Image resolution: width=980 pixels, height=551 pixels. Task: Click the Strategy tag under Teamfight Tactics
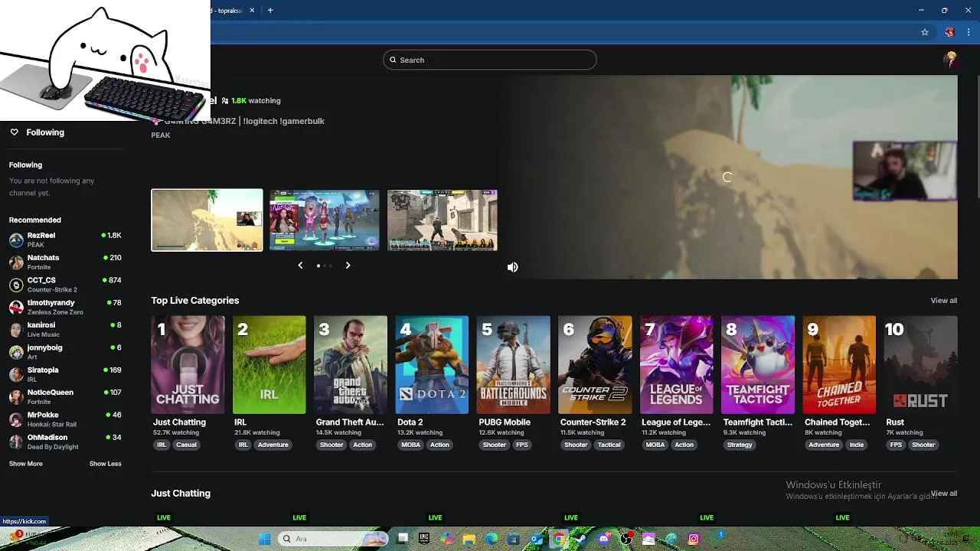(740, 445)
